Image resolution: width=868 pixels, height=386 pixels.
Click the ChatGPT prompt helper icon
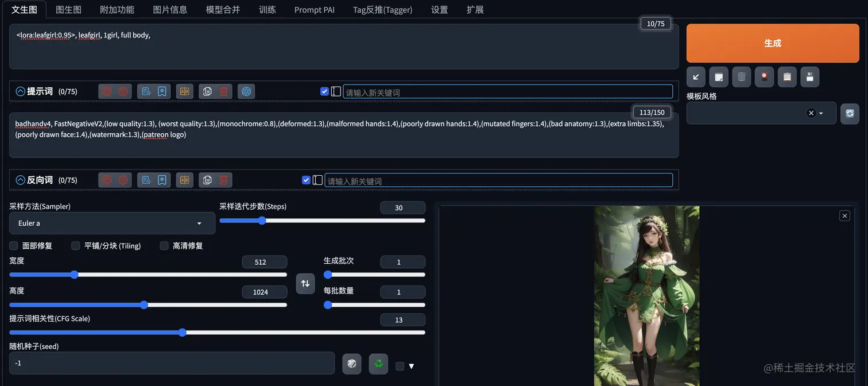[x=246, y=91]
